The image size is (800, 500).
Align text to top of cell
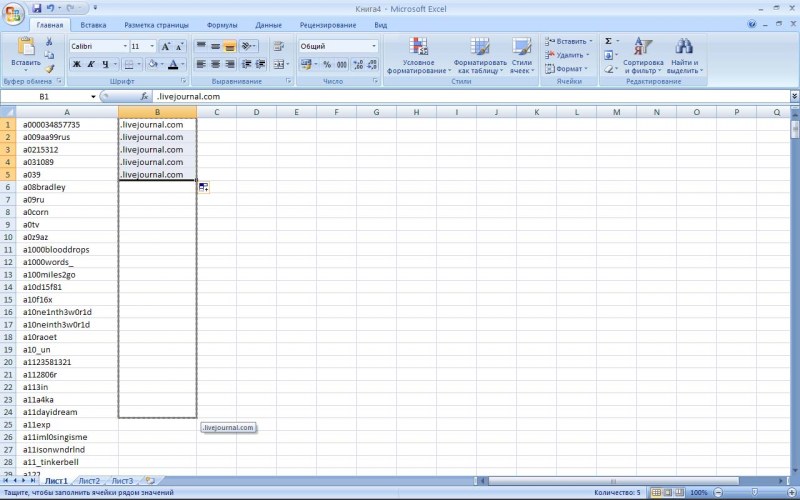[x=201, y=46]
